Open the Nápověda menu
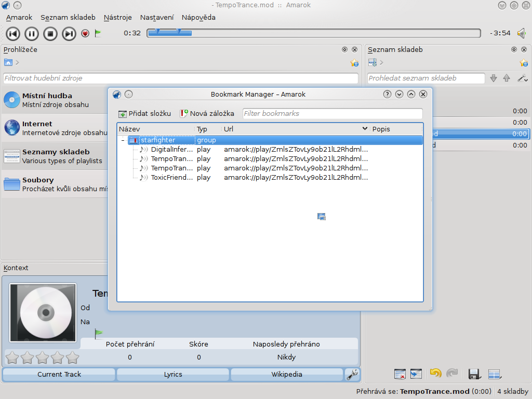Image resolution: width=532 pixels, height=399 pixels. coord(198,17)
